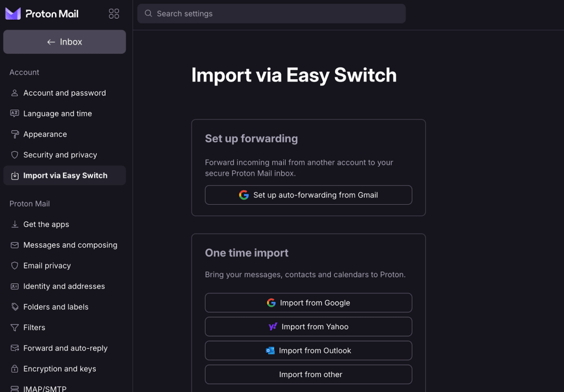Click the Appearance paint roller icon
Screen dimensions: 564x392
click(14, 134)
